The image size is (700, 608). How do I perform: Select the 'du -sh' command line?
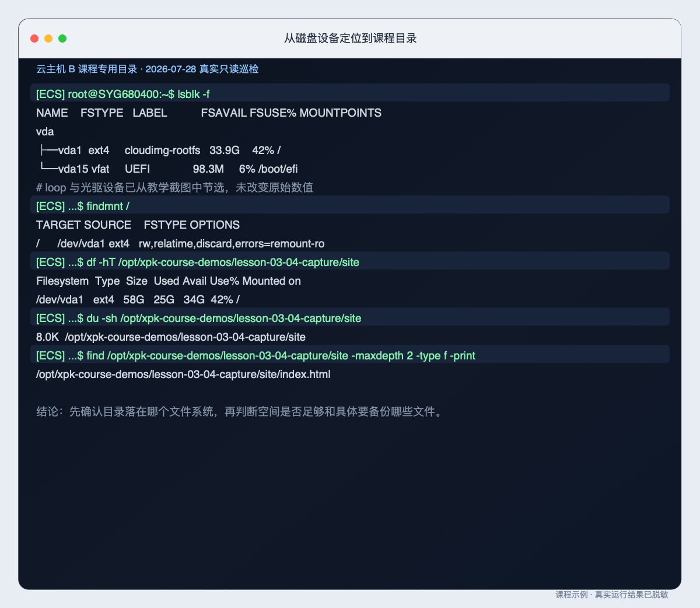point(350,317)
